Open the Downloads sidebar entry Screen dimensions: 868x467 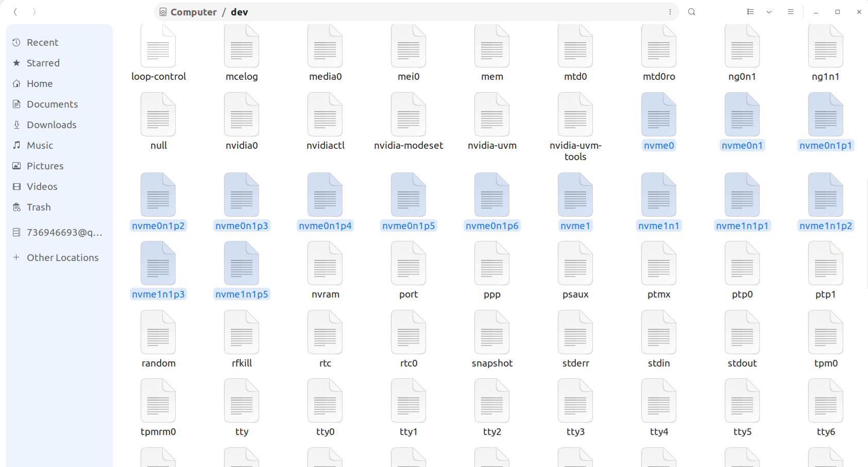52,125
